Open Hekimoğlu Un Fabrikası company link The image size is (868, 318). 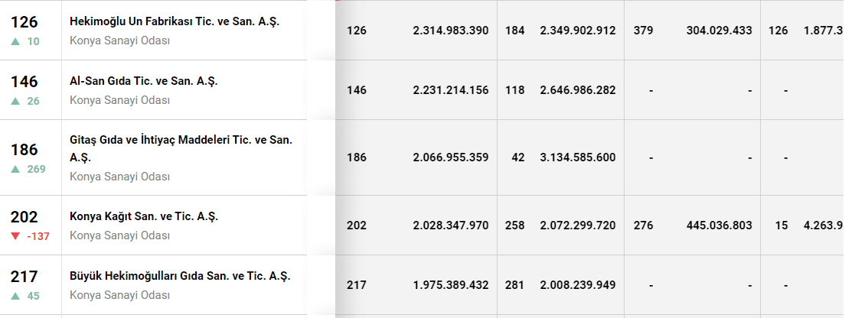(x=175, y=21)
